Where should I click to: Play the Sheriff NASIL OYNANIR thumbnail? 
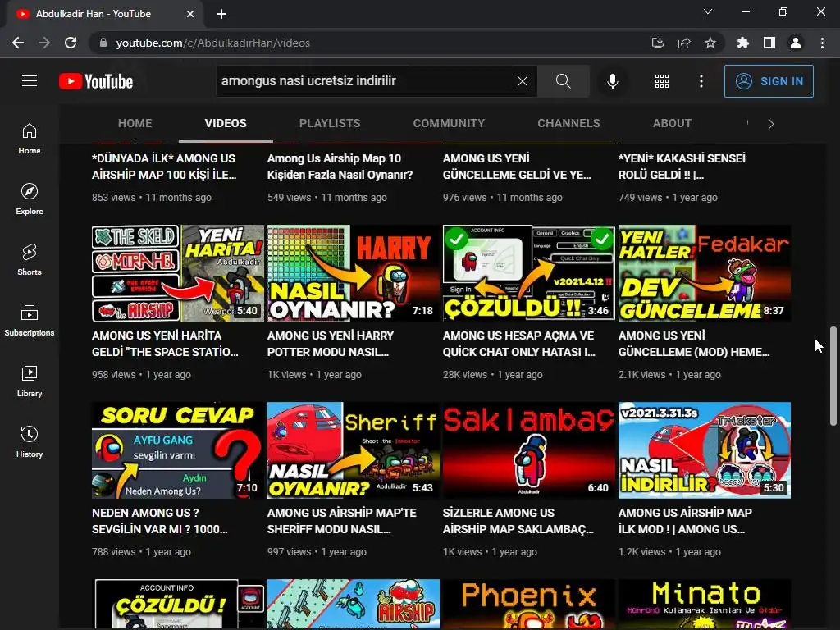point(354,450)
